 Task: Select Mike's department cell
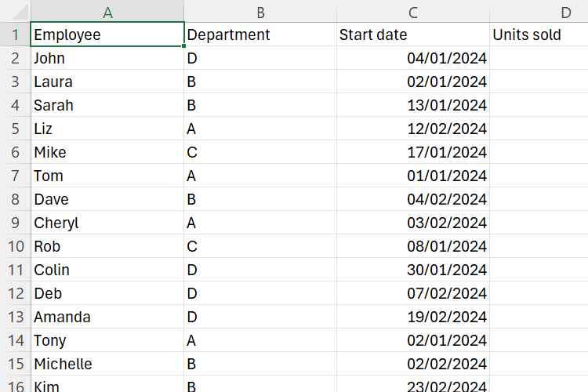point(260,152)
